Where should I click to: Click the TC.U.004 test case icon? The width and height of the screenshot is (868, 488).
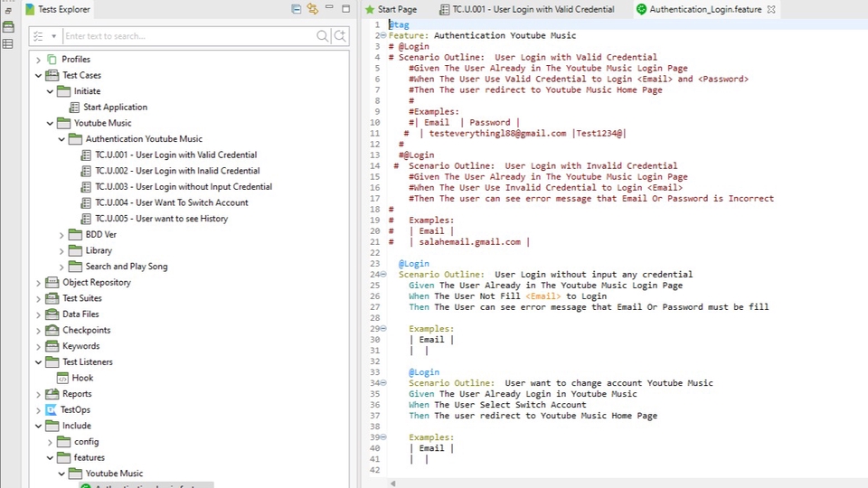86,203
